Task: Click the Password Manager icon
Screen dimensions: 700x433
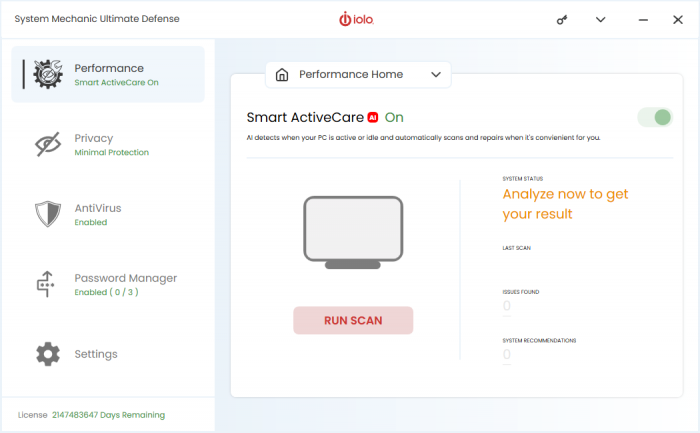Action: point(46,284)
